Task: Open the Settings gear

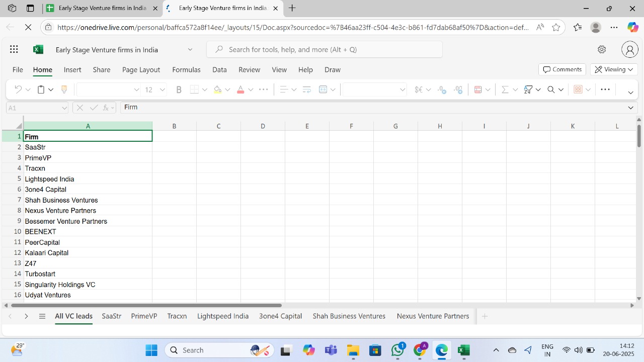Action: [x=602, y=49]
